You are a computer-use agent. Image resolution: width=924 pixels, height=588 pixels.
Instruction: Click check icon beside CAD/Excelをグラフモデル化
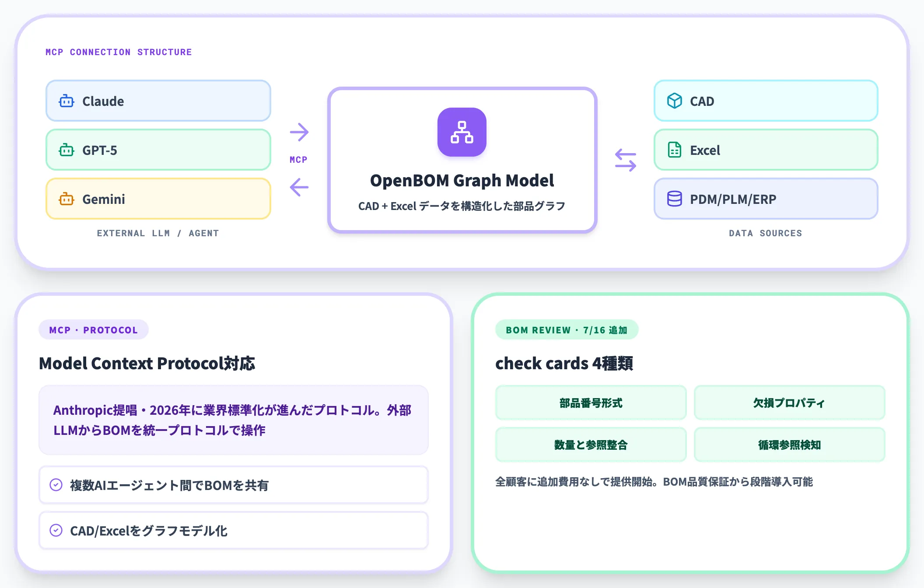click(56, 530)
